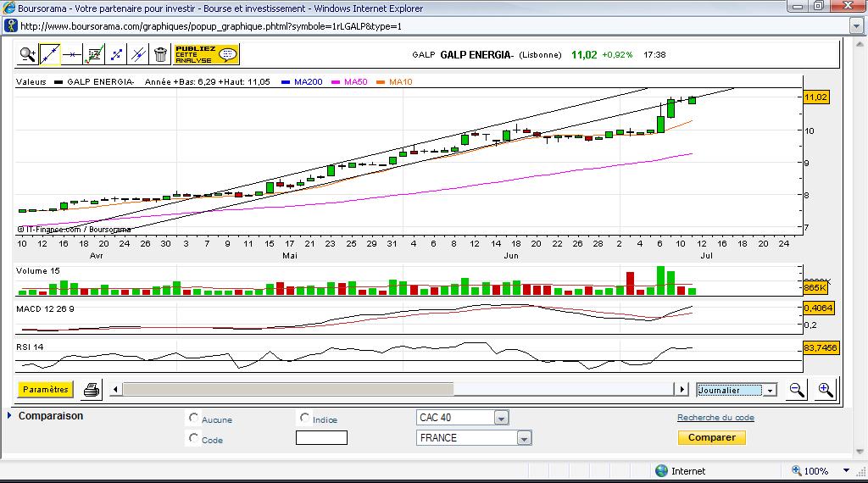Click the MA10 legend label
The width and height of the screenshot is (868, 483).
[401, 82]
